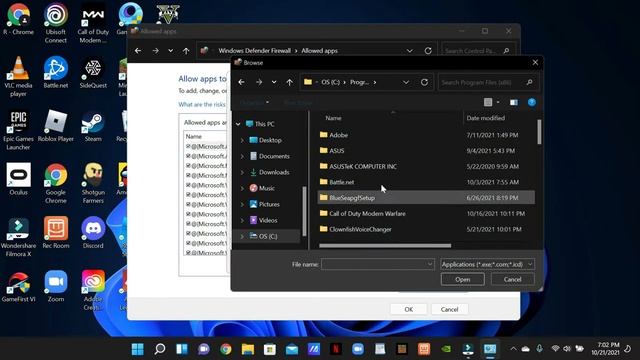Select the R - Chrome desktop shortcut
This screenshot has height=360, width=640.
tap(18, 19)
